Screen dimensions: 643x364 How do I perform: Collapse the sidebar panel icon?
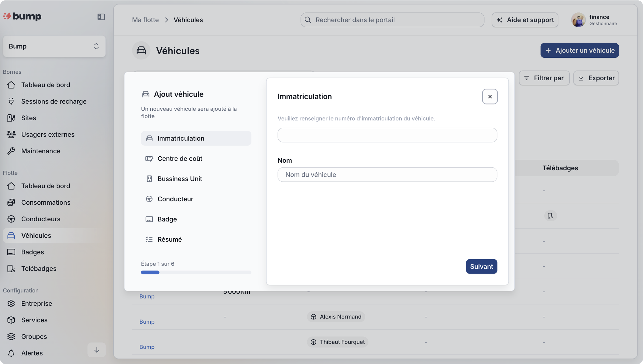(x=101, y=17)
